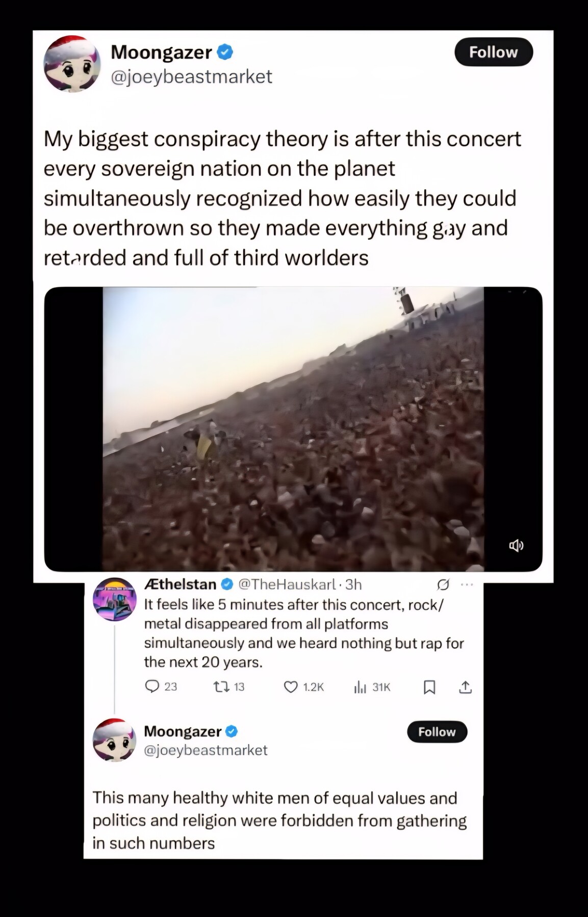Open the lower Moongazer avatar with Santa hat

coord(115,740)
